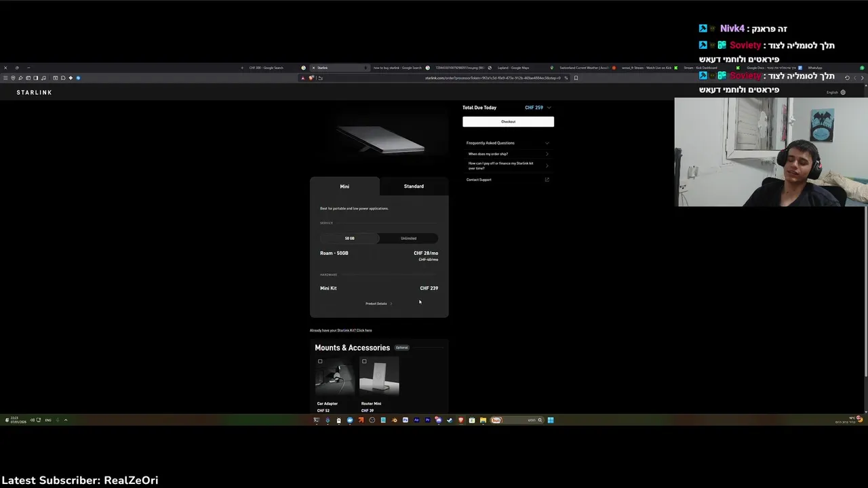Select the Unlimited service option
The height and width of the screenshot is (488, 868).
coord(408,239)
